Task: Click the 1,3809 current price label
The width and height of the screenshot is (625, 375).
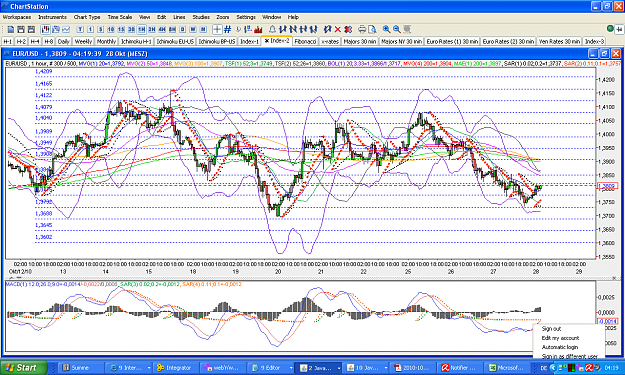Action: (x=607, y=186)
